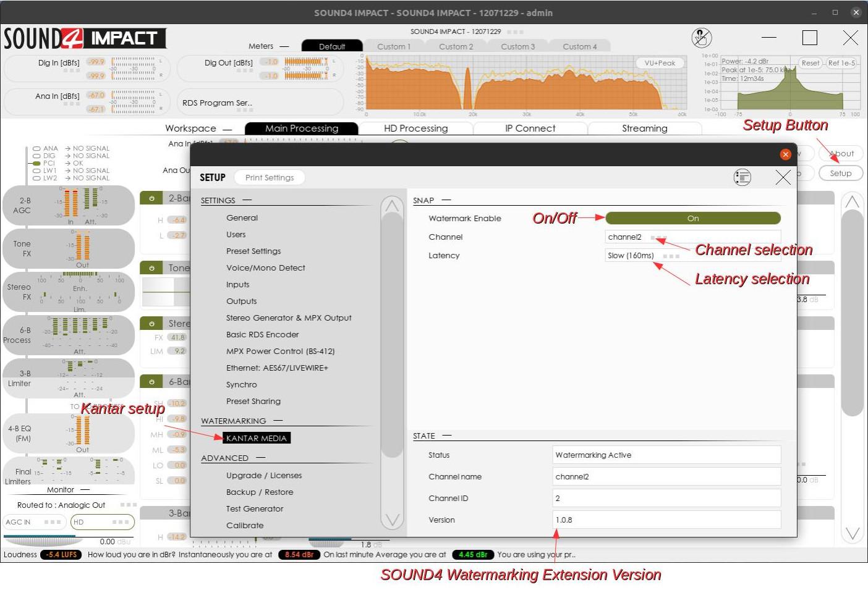Click the MPX power histogram graph

pos(789,83)
